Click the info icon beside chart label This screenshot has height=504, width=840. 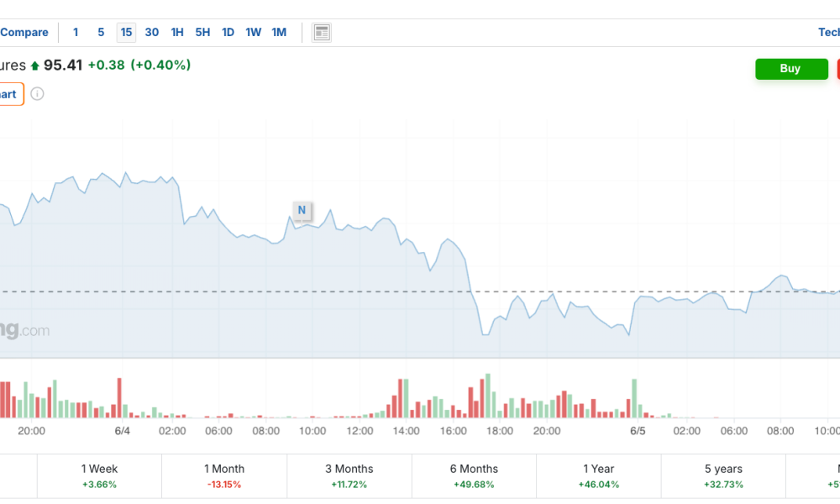coord(37,94)
